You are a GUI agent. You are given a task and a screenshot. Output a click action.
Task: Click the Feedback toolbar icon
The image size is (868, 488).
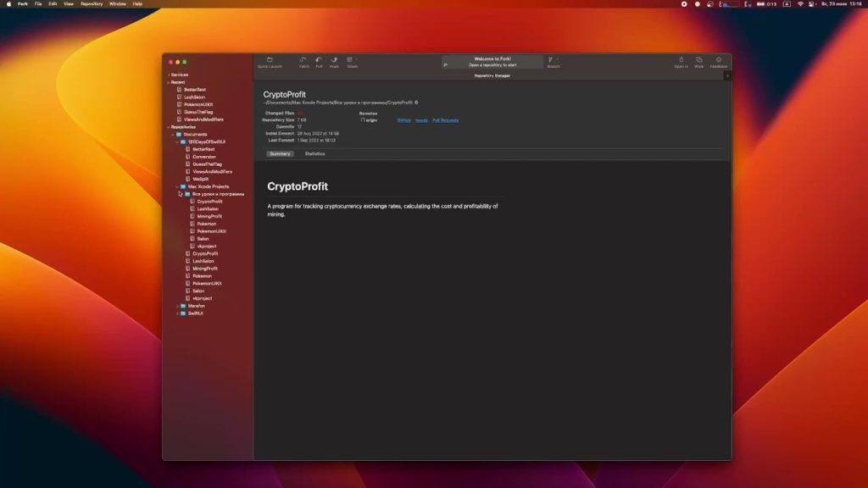click(719, 60)
